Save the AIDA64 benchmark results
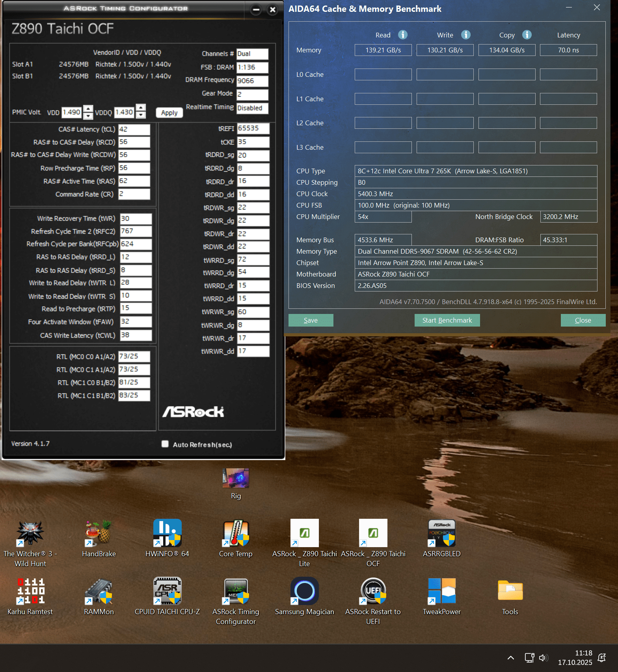This screenshot has width=618, height=672. pyautogui.click(x=311, y=320)
